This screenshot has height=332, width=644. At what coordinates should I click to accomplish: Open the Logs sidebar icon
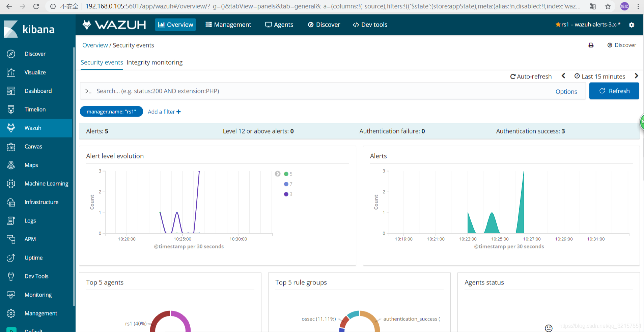click(x=11, y=221)
